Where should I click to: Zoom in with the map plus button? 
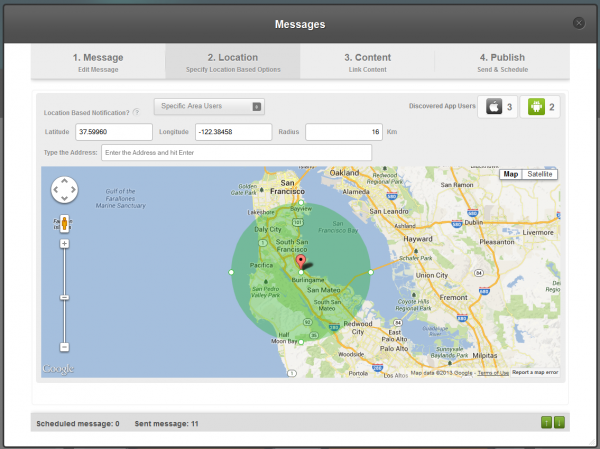coord(64,243)
